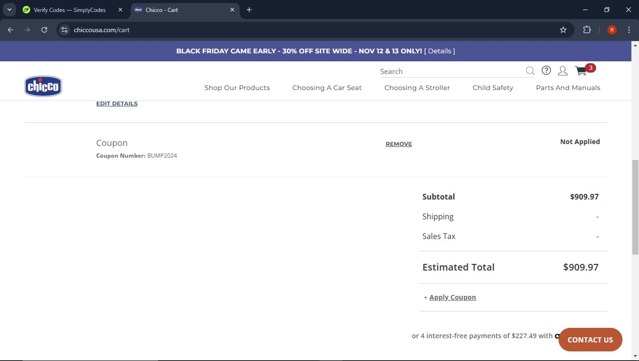Open the shopping cart icon
Viewport: 639px width, 361px height.
(x=581, y=71)
